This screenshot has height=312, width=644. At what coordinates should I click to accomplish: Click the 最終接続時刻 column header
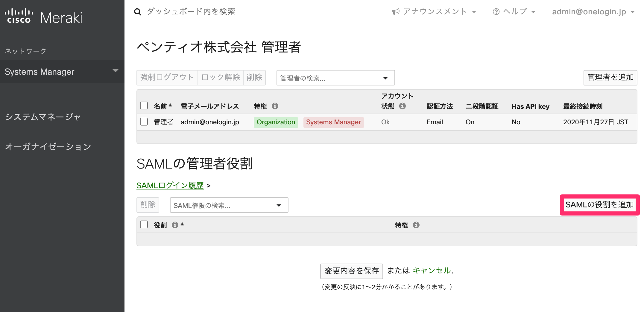[583, 106]
